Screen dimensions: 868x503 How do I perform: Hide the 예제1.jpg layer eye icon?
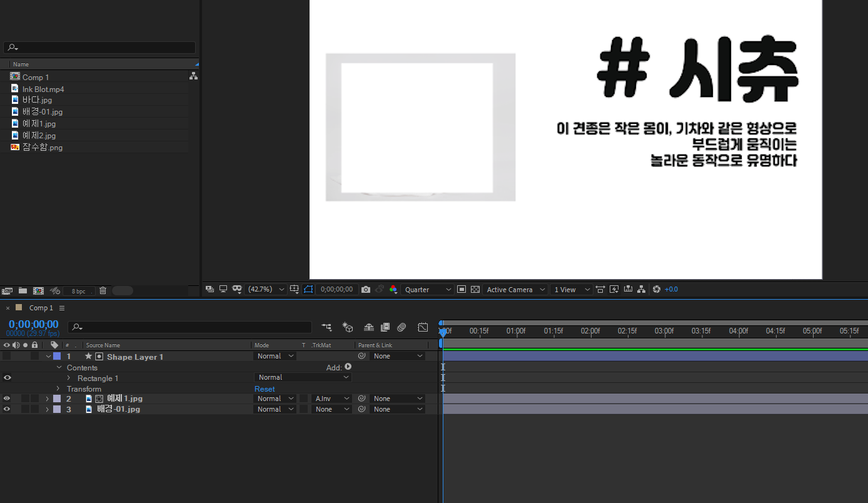pyautogui.click(x=7, y=399)
